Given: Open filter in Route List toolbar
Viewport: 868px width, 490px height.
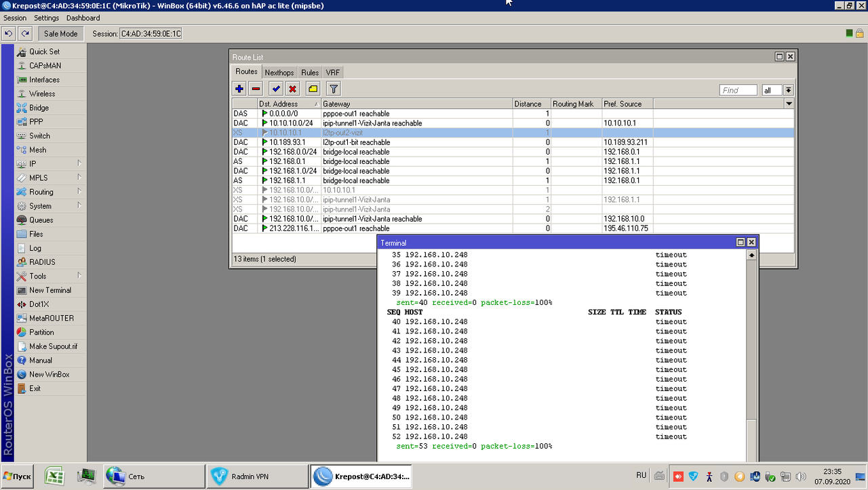Looking at the screenshot, I should (333, 89).
